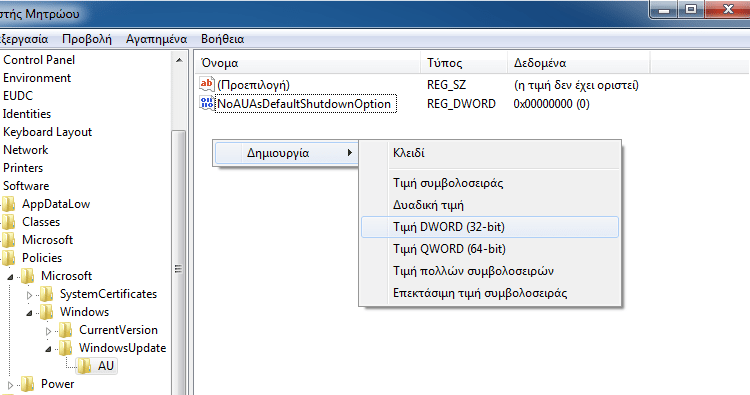Click the NoAUAsDefaultShutdownOption DWORD icon
This screenshot has width=750, height=395.
[207, 103]
